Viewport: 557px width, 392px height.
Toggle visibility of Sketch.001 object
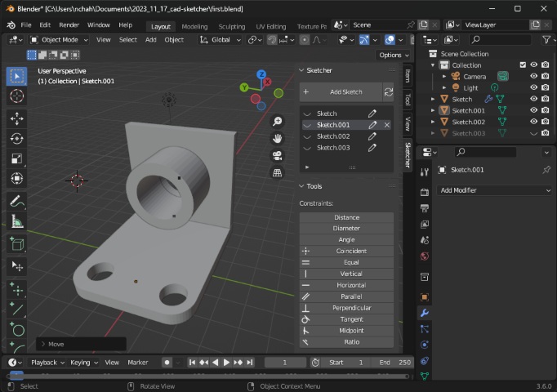tap(533, 110)
